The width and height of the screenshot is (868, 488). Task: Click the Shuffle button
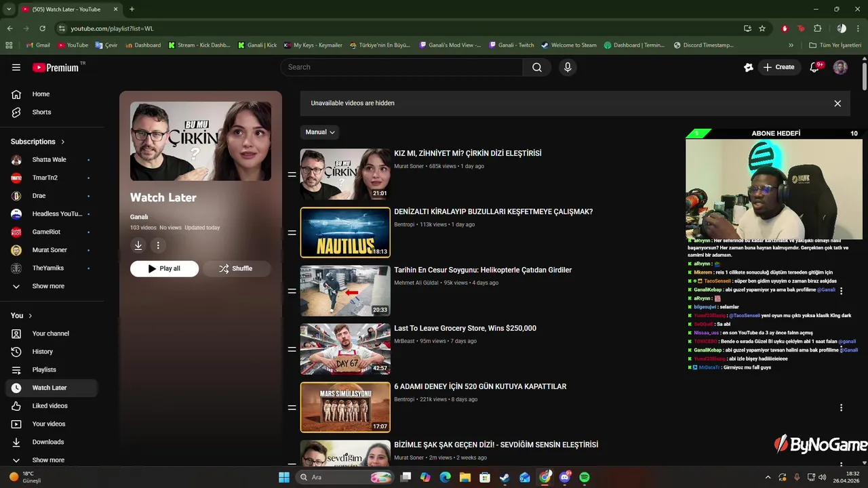[236, 268]
